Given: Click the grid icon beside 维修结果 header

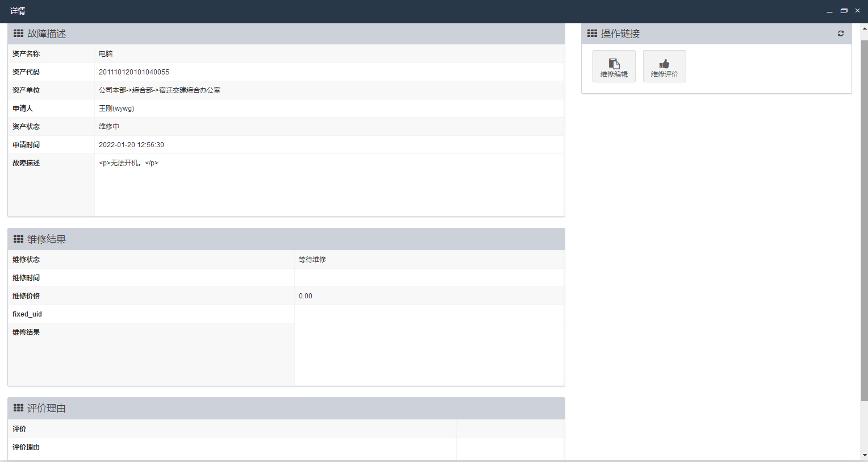Looking at the screenshot, I should point(18,239).
